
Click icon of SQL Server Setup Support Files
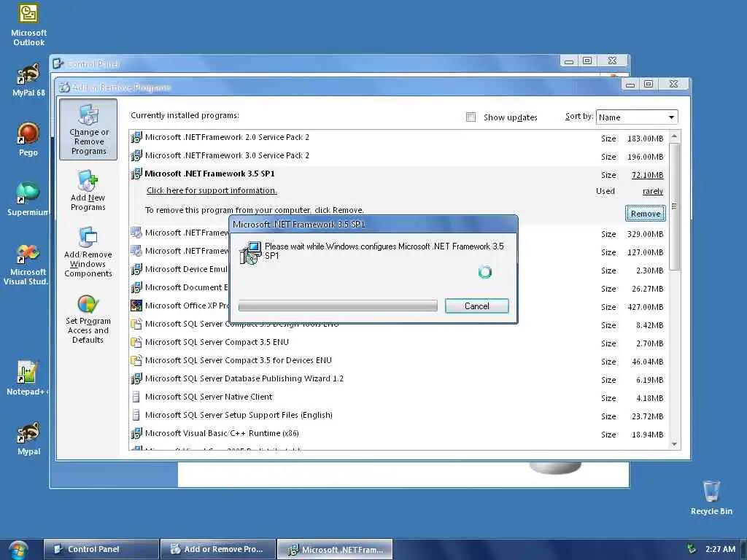click(136, 415)
